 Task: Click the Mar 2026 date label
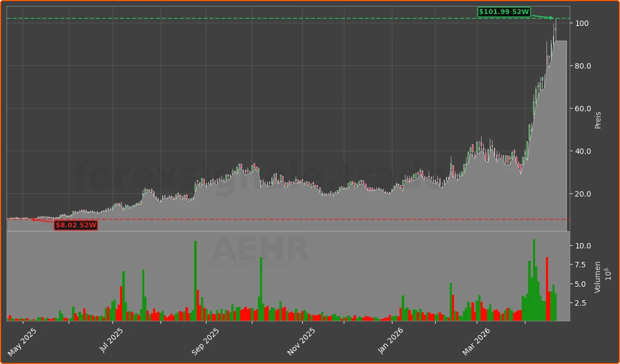[477, 342]
